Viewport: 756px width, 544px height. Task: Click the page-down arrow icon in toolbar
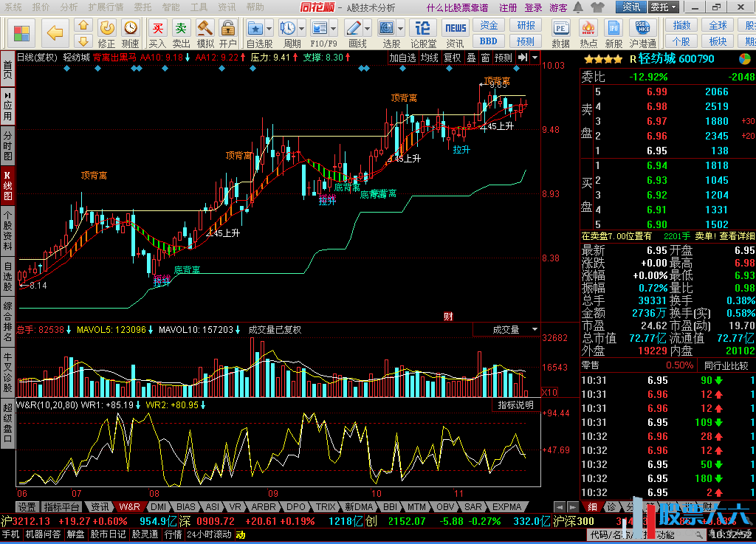[83, 41]
